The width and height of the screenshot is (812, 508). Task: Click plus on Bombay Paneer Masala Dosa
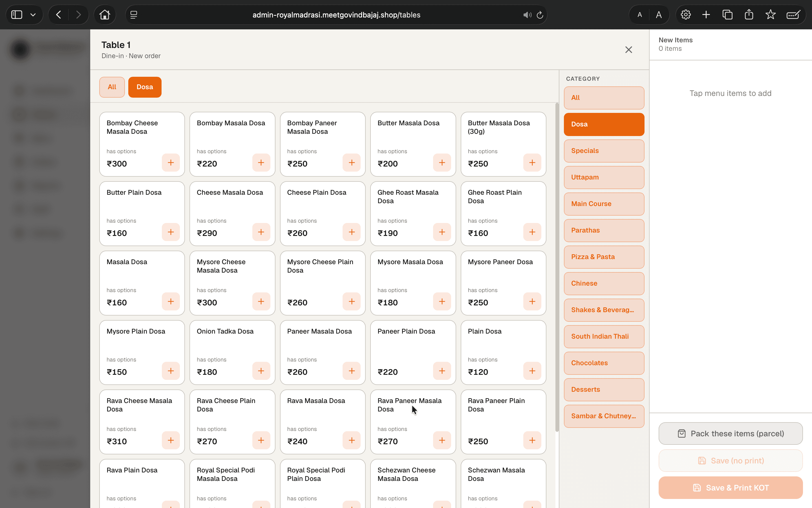coord(352,163)
